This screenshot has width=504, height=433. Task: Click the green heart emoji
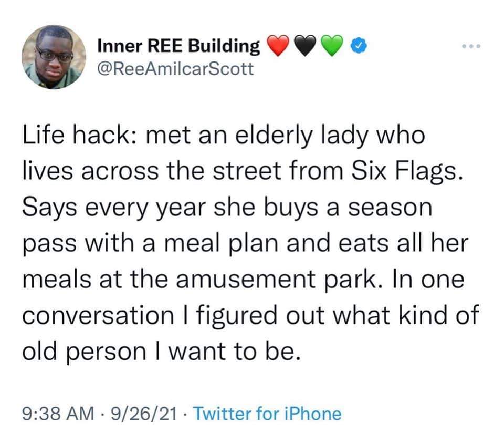(331, 47)
